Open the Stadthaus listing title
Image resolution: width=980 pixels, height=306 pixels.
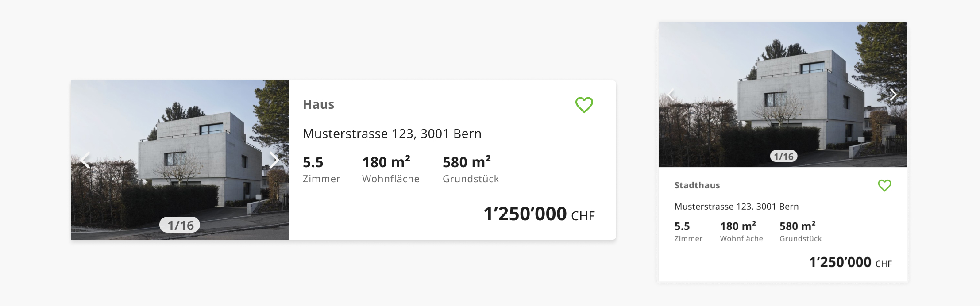[697, 185]
